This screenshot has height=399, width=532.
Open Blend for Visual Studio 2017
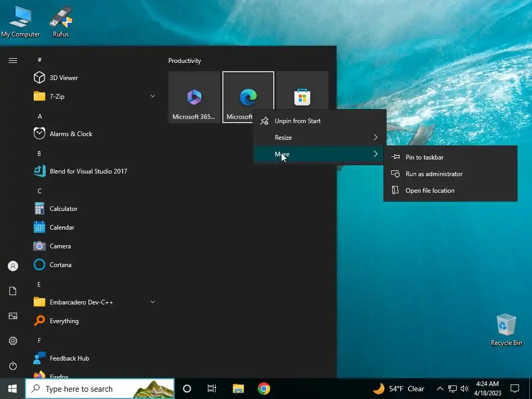[x=95, y=171]
